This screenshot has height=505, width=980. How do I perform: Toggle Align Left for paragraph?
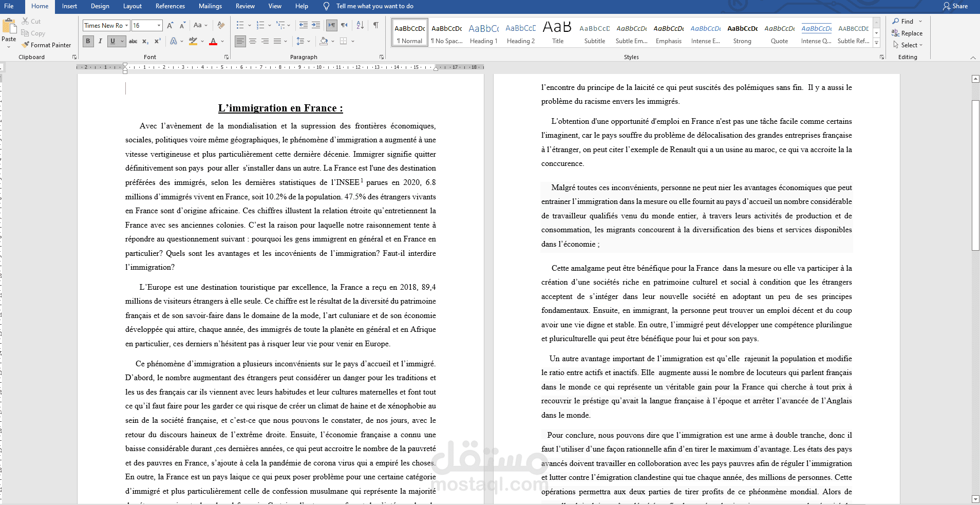(240, 41)
